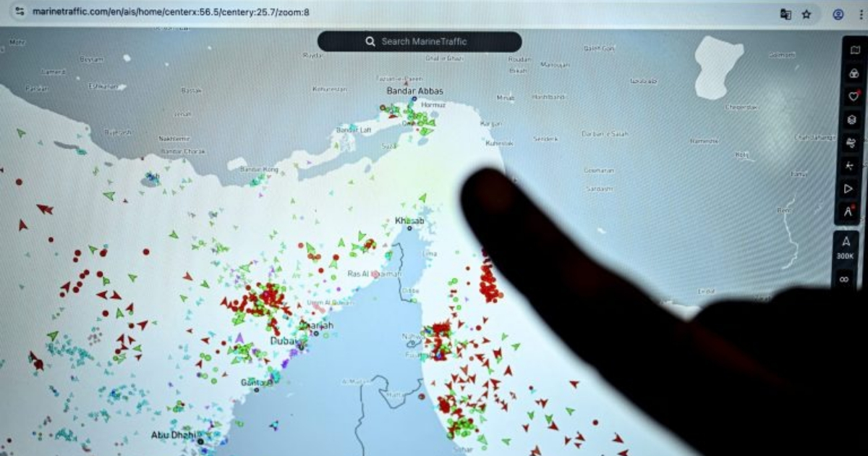Open the Google Translate page icon
The height and width of the screenshot is (456, 868).
tap(786, 14)
